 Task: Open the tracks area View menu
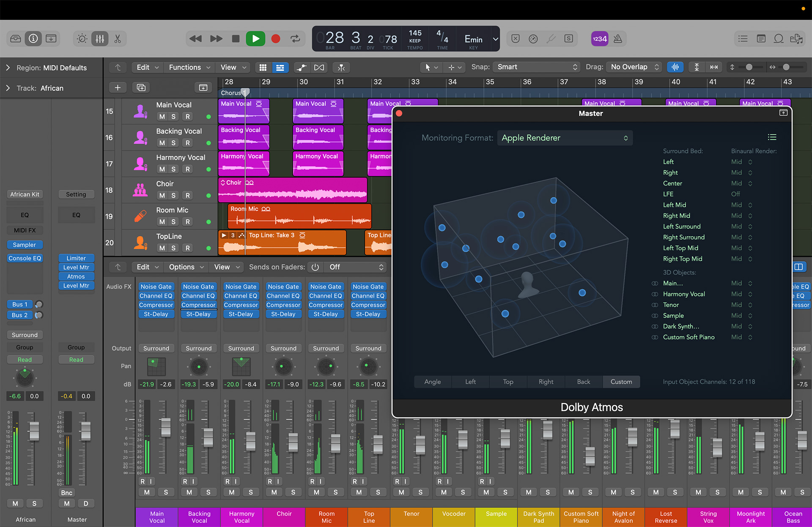coord(233,68)
